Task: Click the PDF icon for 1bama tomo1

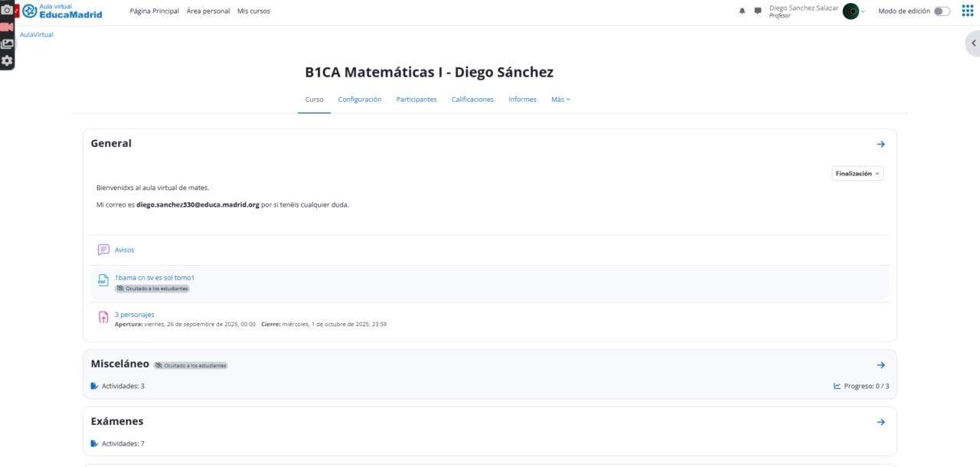Action: click(x=103, y=281)
